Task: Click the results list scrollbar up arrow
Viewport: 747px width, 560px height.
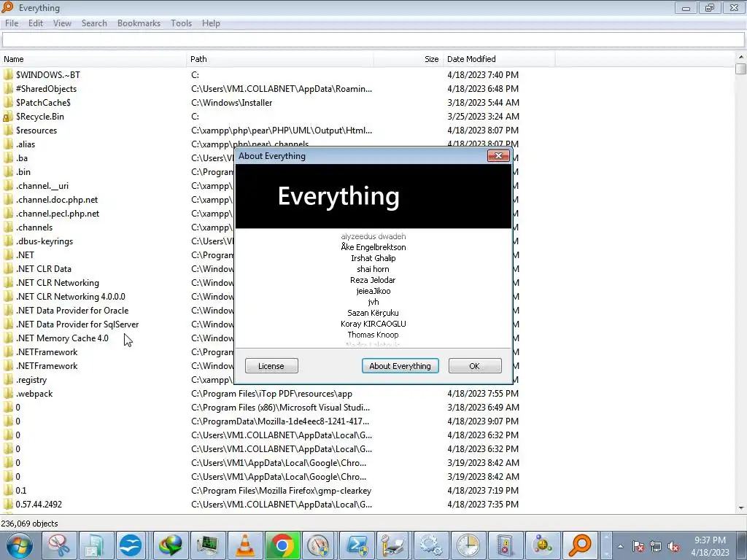Action: pyautogui.click(x=741, y=57)
